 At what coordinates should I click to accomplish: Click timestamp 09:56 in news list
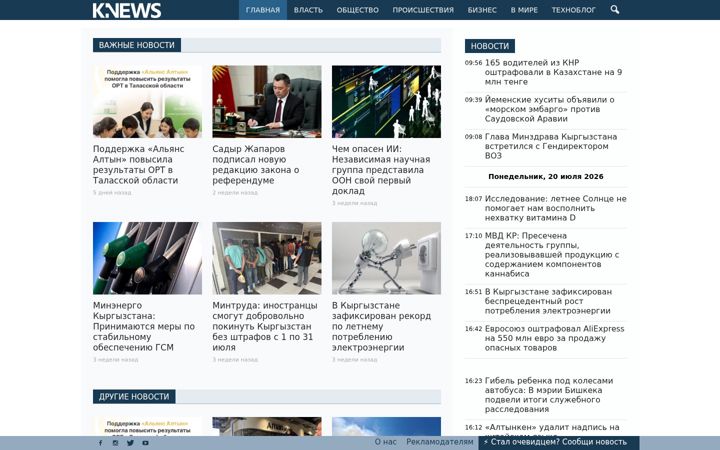(473, 63)
